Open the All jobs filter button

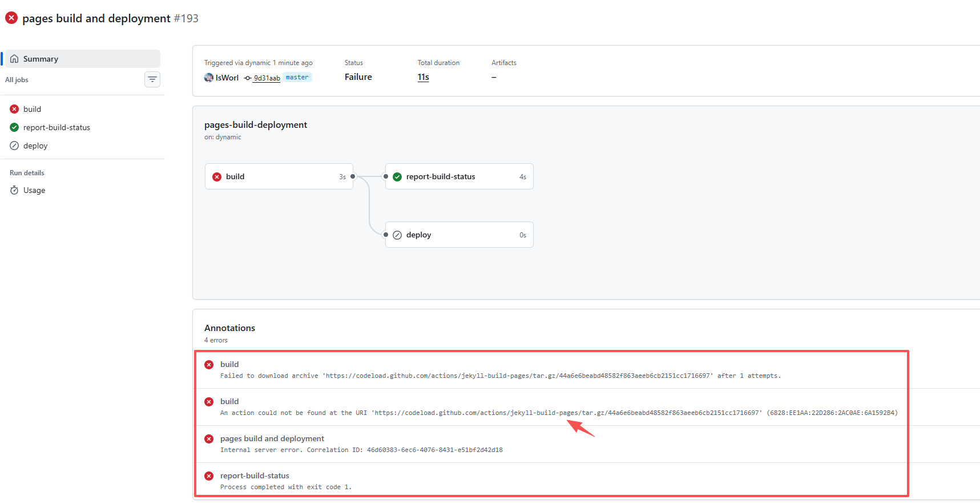(x=152, y=79)
